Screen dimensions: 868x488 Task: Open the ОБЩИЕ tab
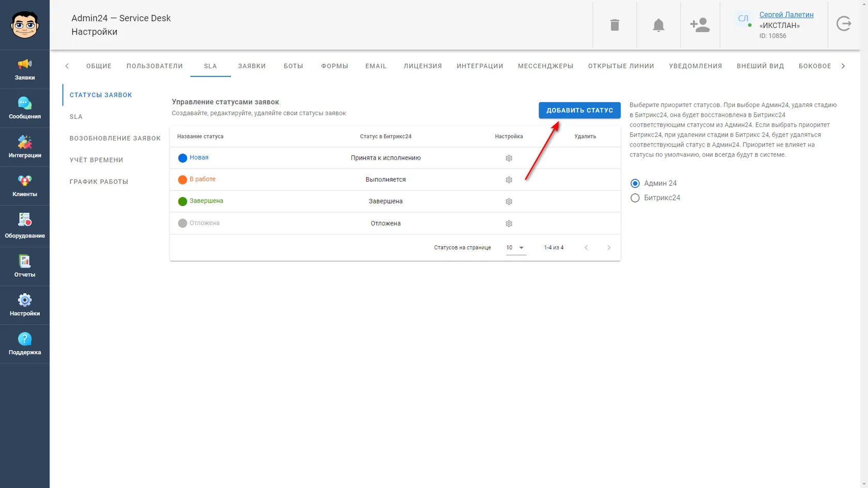coord(99,66)
